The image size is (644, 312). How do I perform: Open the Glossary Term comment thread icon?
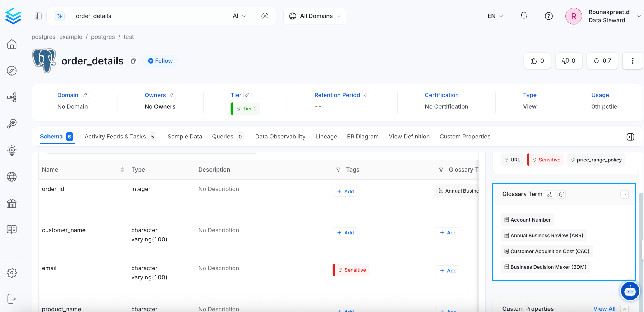click(x=562, y=194)
